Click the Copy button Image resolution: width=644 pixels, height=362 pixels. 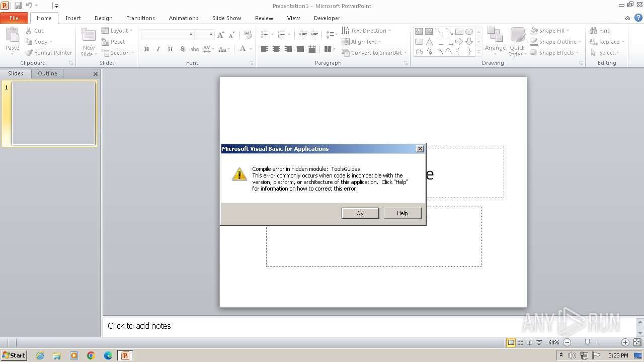tap(38, 42)
